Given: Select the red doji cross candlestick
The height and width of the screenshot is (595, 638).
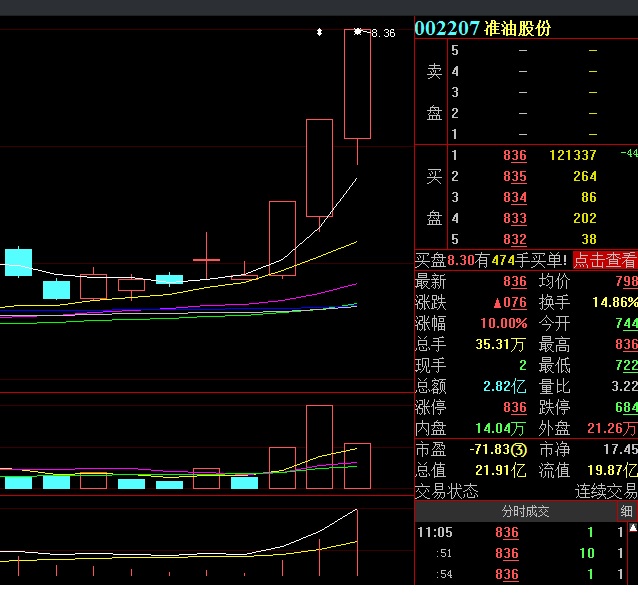Looking at the screenshot, I should pyautogui.click(x=206, y=260).
